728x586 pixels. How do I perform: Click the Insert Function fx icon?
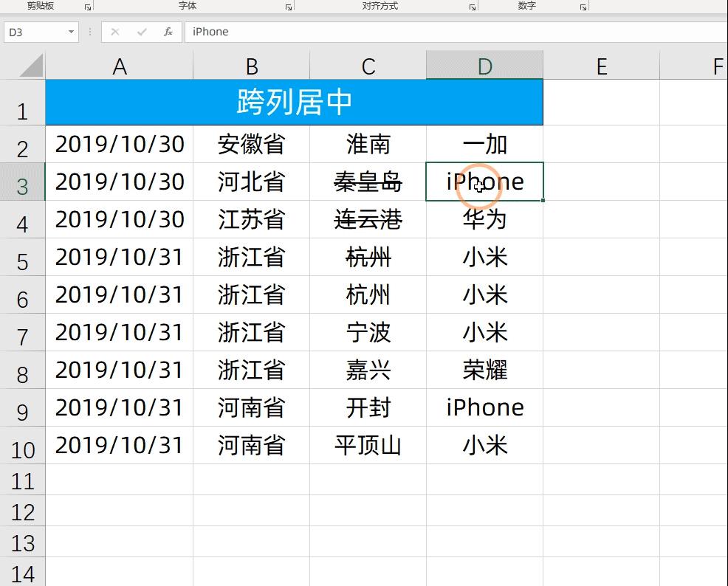click(168, 32)
